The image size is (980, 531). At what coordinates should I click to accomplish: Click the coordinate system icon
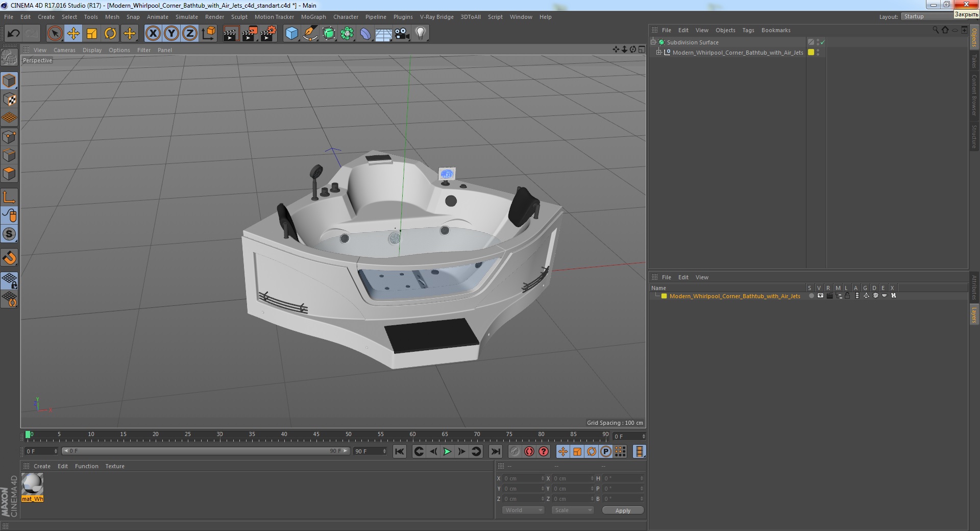click(209, 34)
